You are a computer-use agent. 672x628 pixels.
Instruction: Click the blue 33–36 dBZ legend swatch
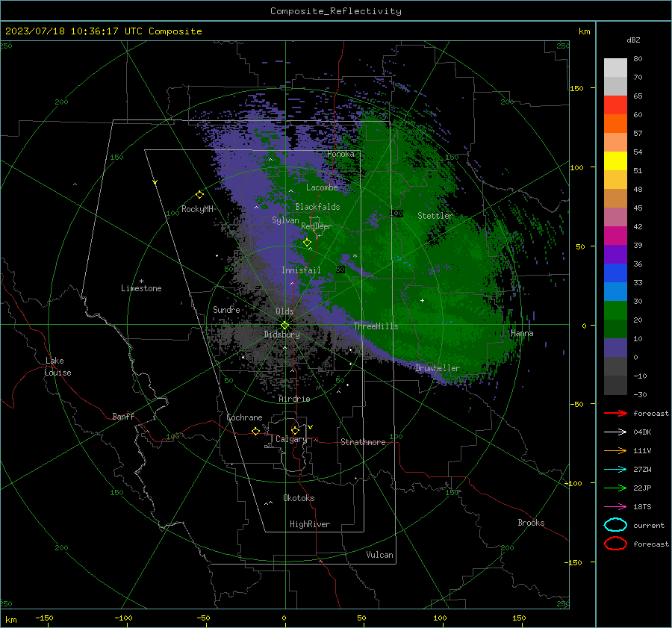tap(615, 273)
